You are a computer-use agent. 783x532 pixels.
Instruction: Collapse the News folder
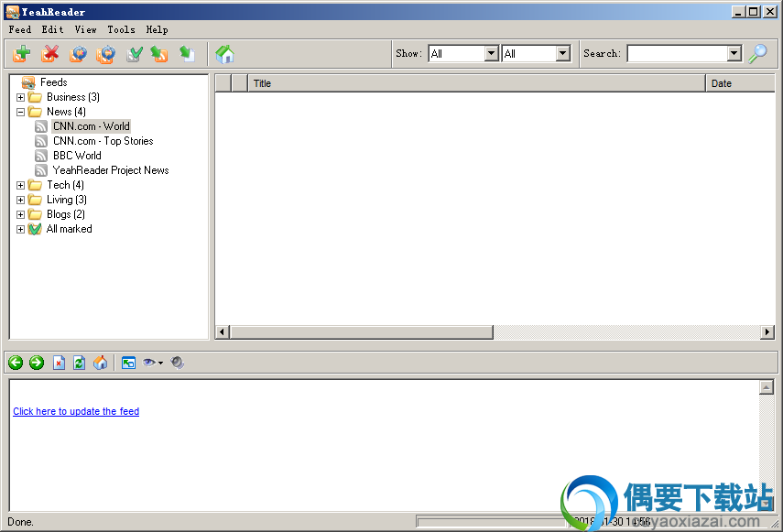pyautogui.click(x=20, y=112)
